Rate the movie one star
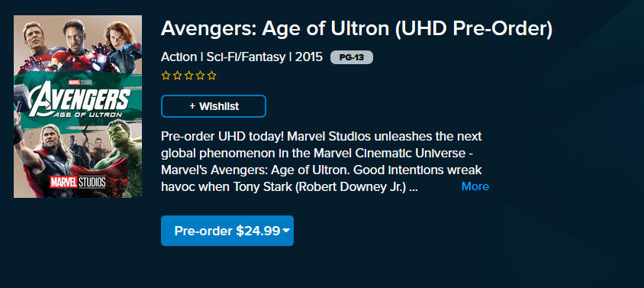 [x=166, y=76]
